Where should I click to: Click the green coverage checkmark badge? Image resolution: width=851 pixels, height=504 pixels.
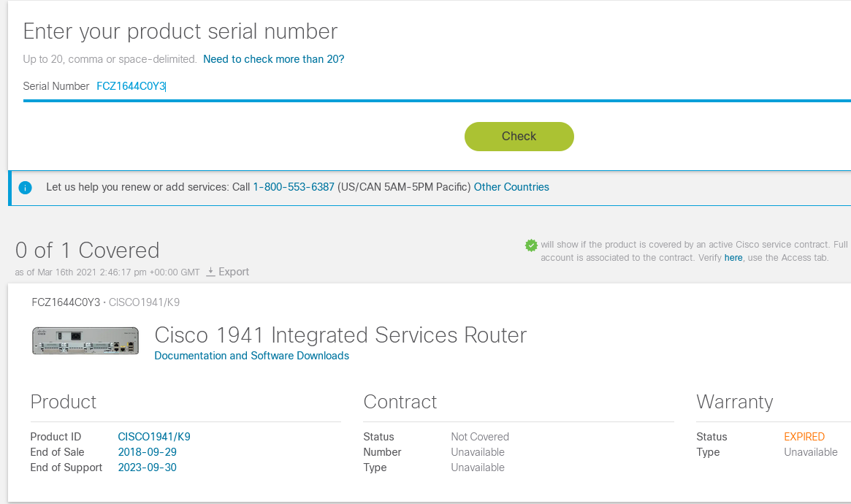click(x=531, y=245)
